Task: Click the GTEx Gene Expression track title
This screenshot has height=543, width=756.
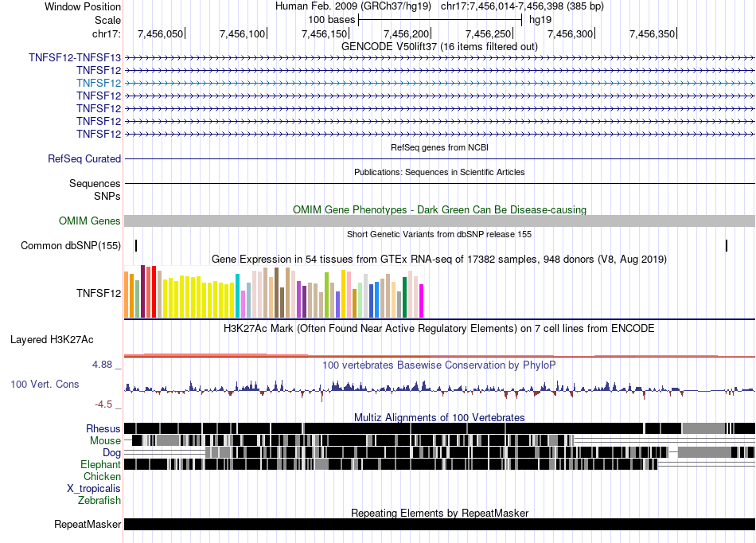Action: (439, 260)
